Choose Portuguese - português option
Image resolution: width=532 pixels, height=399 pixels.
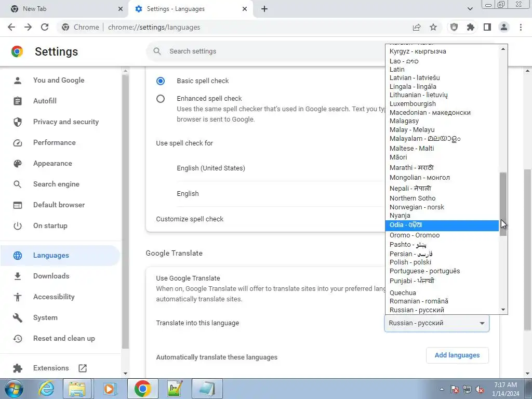point(442,271)
